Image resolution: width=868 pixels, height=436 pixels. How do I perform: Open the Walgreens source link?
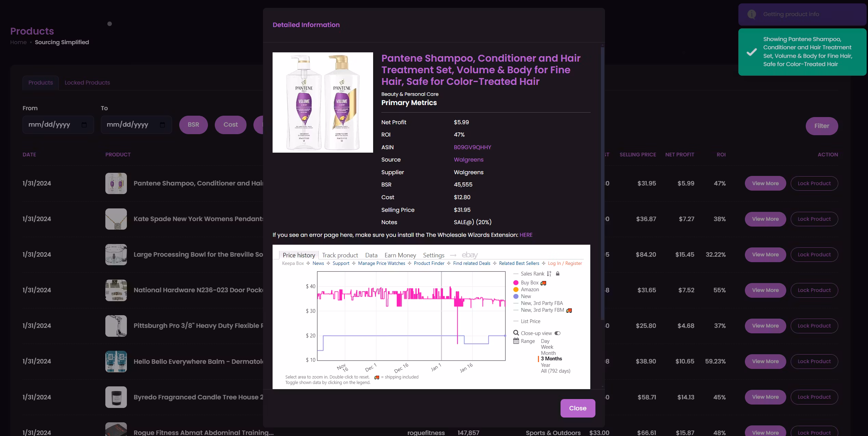469,159
